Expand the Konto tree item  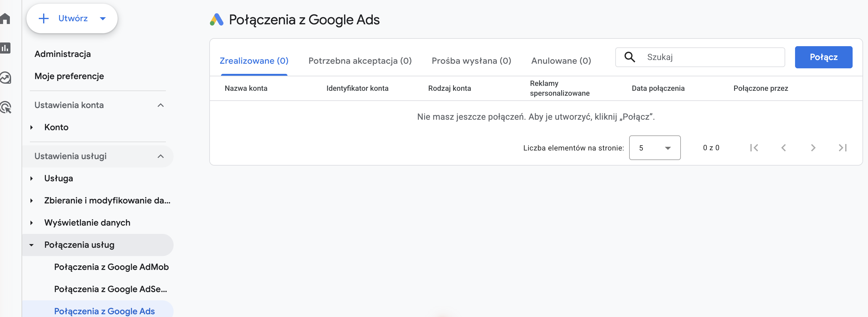(31, 127)
